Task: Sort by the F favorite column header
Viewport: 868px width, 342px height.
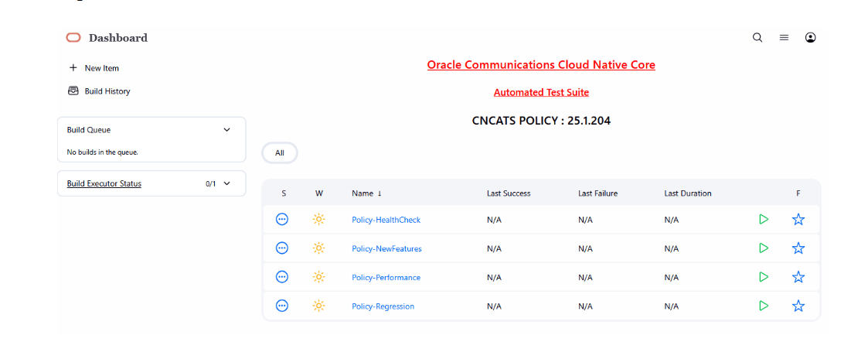Action: coord(798,193)
